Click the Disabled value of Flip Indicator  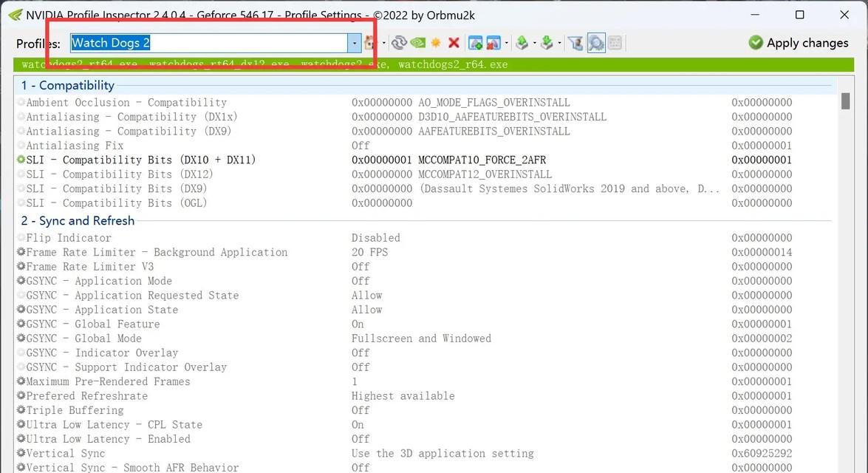pyautogui.click(x=376, y=238)
